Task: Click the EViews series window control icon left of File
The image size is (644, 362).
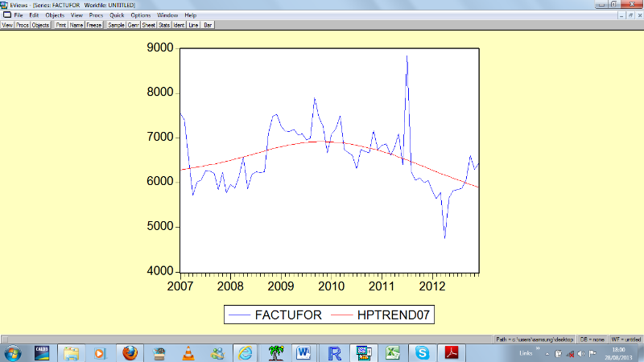Action: point(7,14)
